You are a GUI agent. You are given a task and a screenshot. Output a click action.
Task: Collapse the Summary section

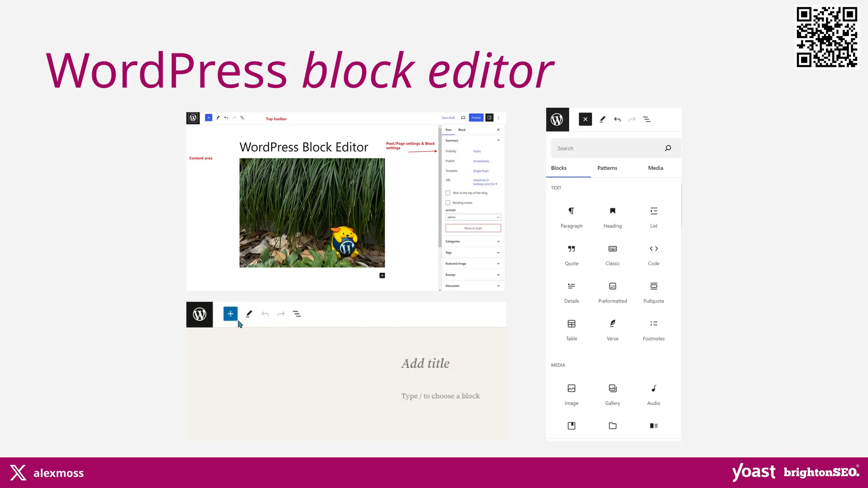pyautogui.click(x=473, y=141)
